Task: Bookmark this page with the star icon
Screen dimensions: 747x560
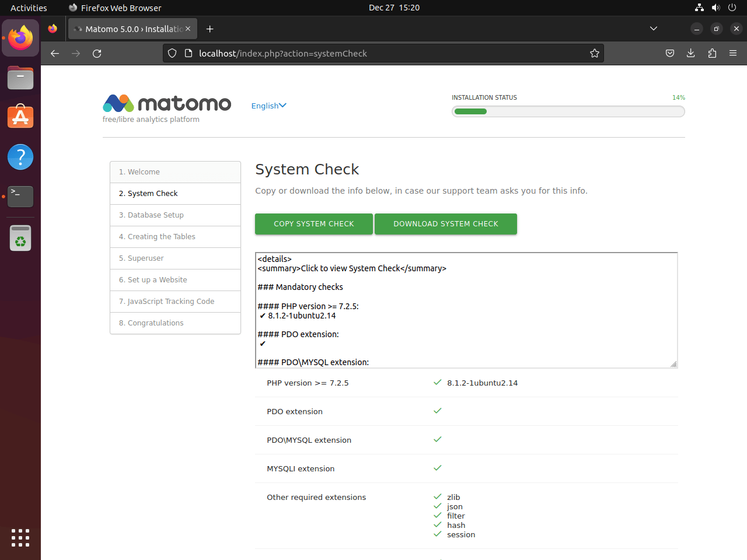Action: [x=595, y=53]
